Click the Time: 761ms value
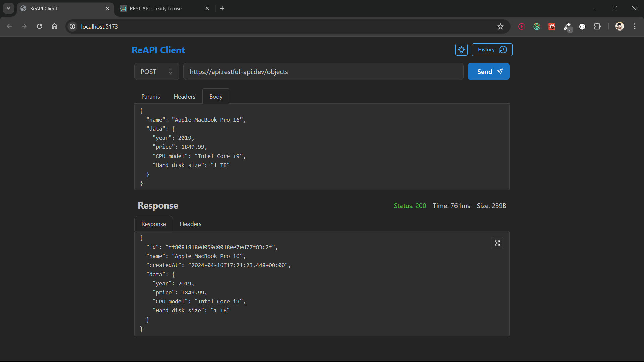This screenshot has height=362, width=644. (451, 206)
